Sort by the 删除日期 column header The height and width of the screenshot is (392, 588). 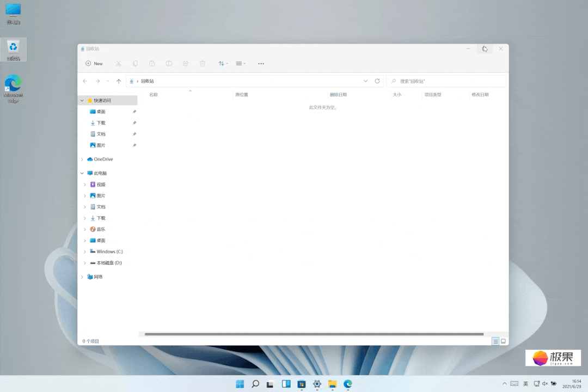coord(338,95)
